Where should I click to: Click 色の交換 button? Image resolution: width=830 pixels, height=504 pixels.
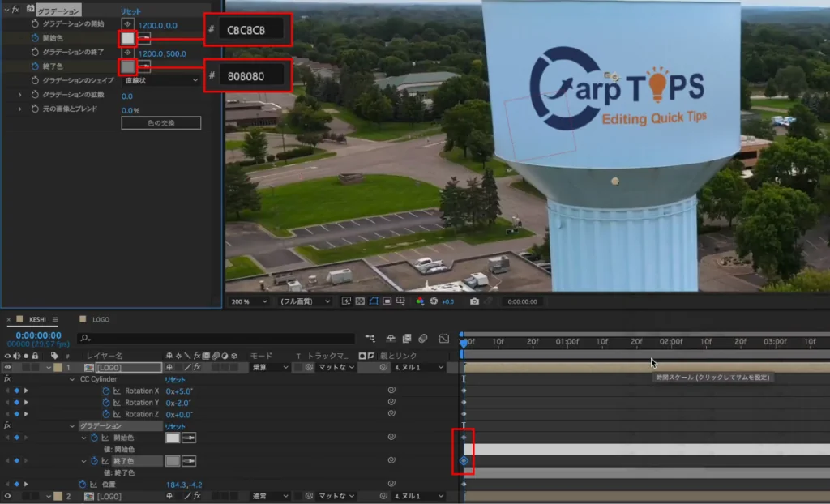click(161, 123)
